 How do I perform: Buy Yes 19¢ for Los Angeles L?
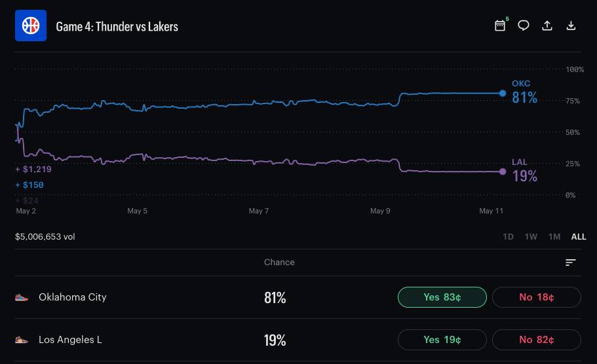click(442, 340)
